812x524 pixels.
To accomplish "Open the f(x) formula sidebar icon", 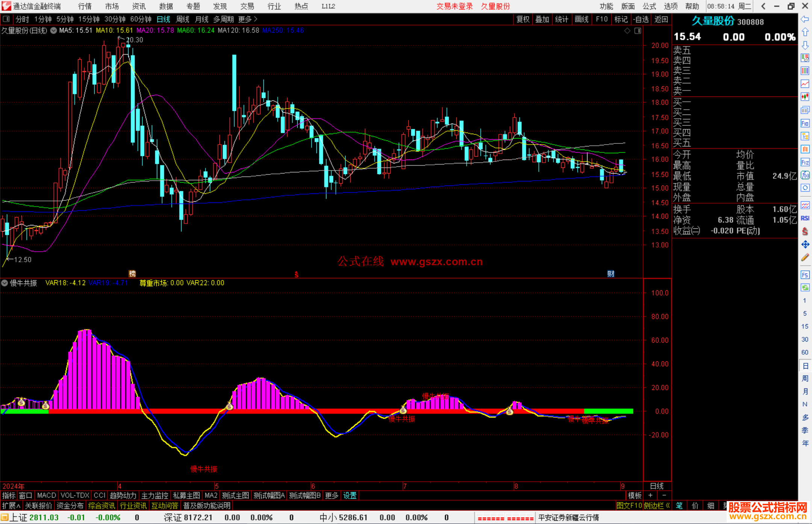I will (x=805, y=175).
